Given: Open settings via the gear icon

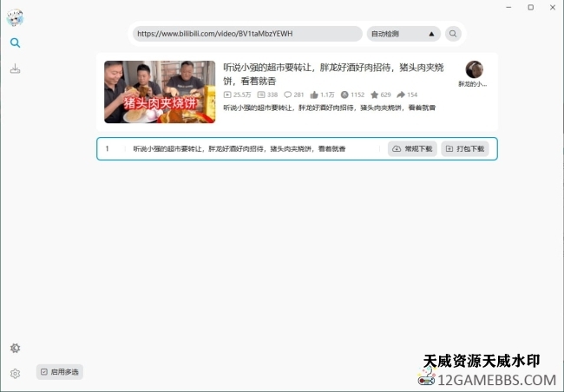Looking at the screenshot, I should click(15, 374).
